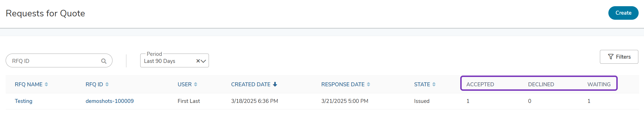Sort by RFQ NAME using its sort arrows
Viewport: 644px width, 117px height.
pyautogui.click(x=46, y=84)
